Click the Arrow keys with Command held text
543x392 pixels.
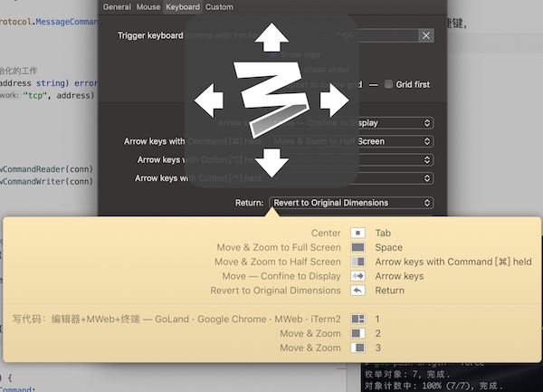pyautogui.click(x=453, y=262)
